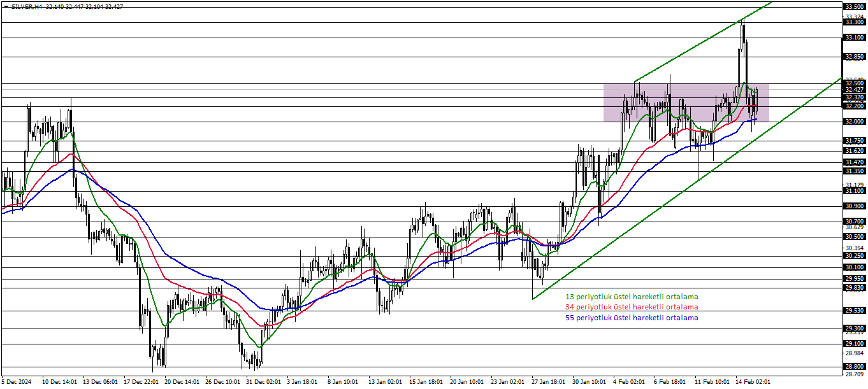Select the 31.100 price level label

pyautogui.click(x=854, y=191)
